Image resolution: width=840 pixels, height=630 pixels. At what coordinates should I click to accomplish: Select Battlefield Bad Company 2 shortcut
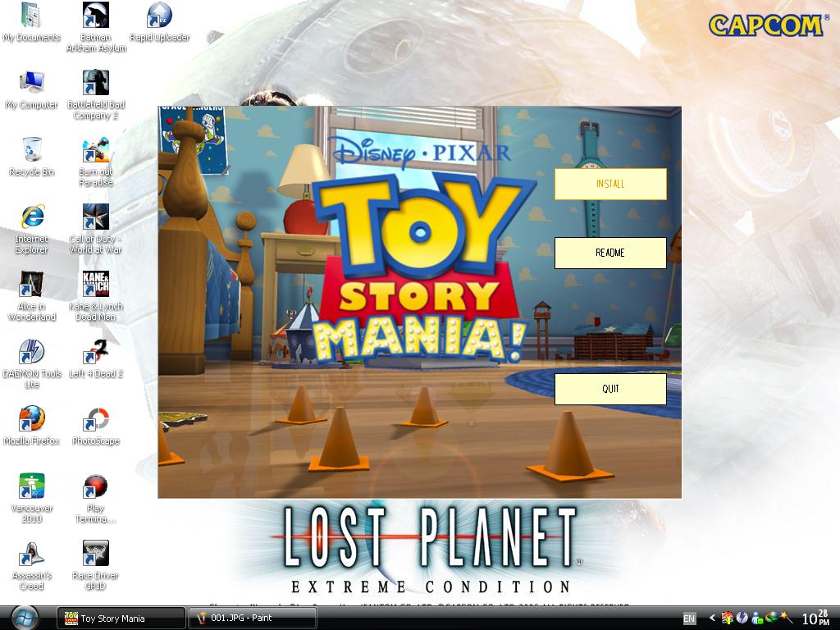click(x=96, y=94)
